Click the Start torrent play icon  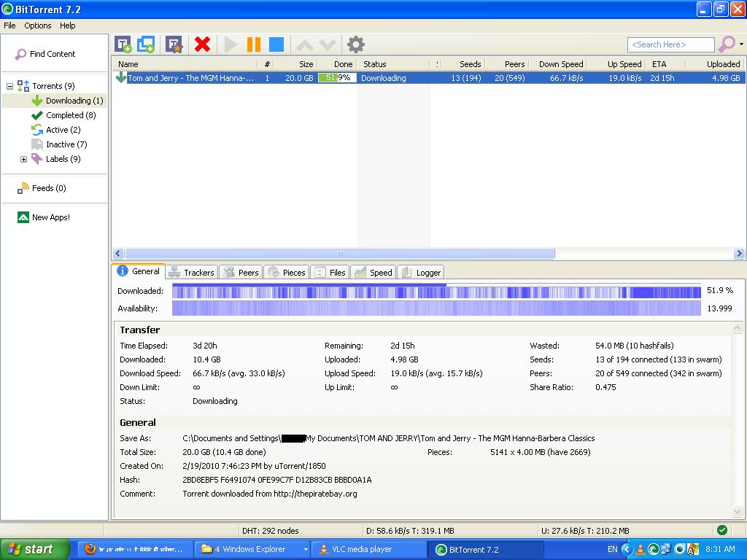pos(231,44)
